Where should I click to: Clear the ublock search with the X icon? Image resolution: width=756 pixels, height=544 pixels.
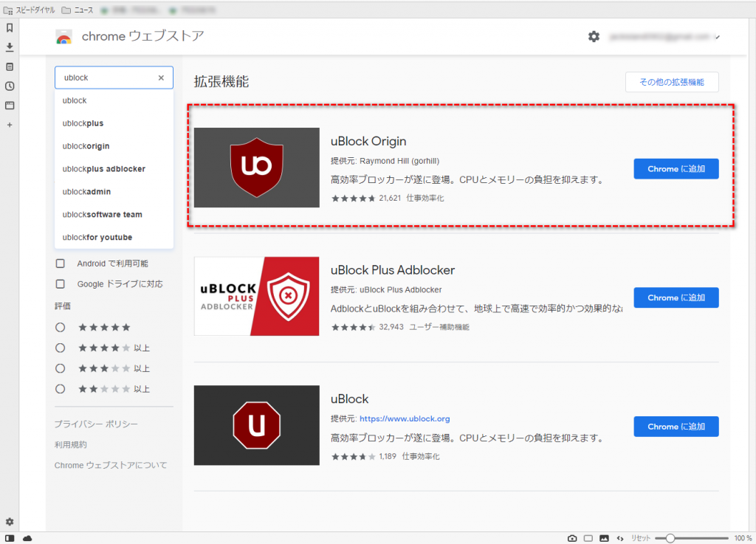click(x=161, y=78)
